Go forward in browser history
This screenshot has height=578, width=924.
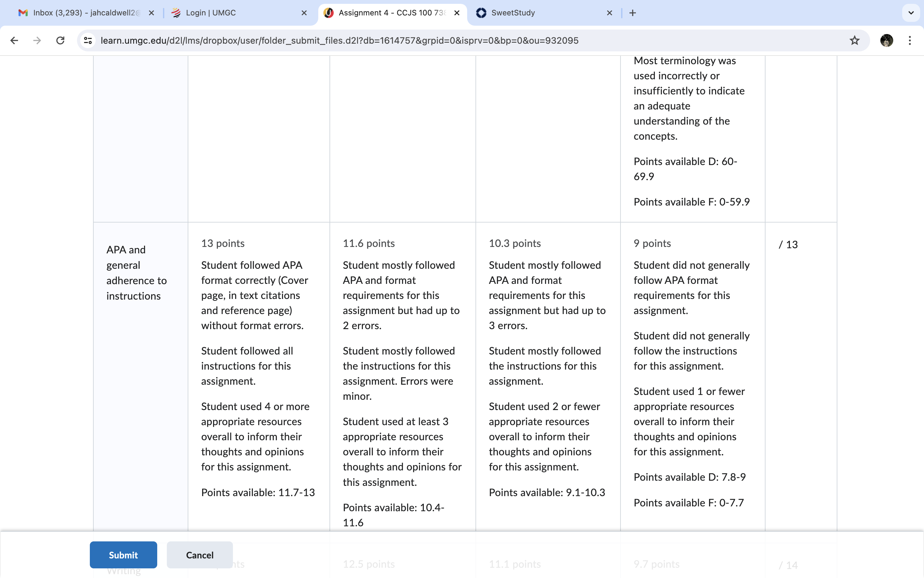coord(37,40)
